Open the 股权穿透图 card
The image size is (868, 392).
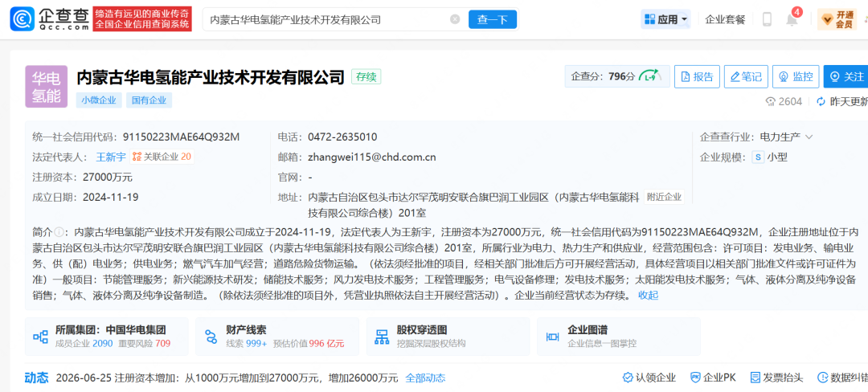[x=448, y=336]
